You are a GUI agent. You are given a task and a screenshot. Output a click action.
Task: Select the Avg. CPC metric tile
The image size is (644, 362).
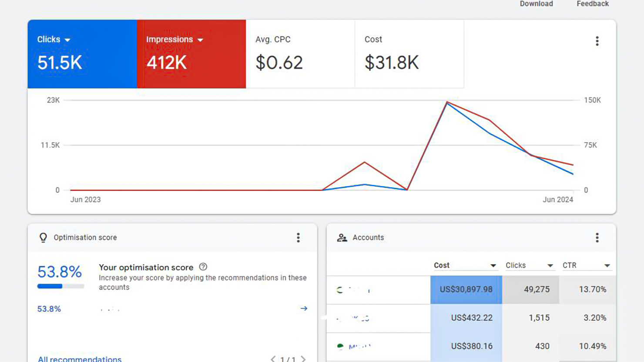point(300,54)
